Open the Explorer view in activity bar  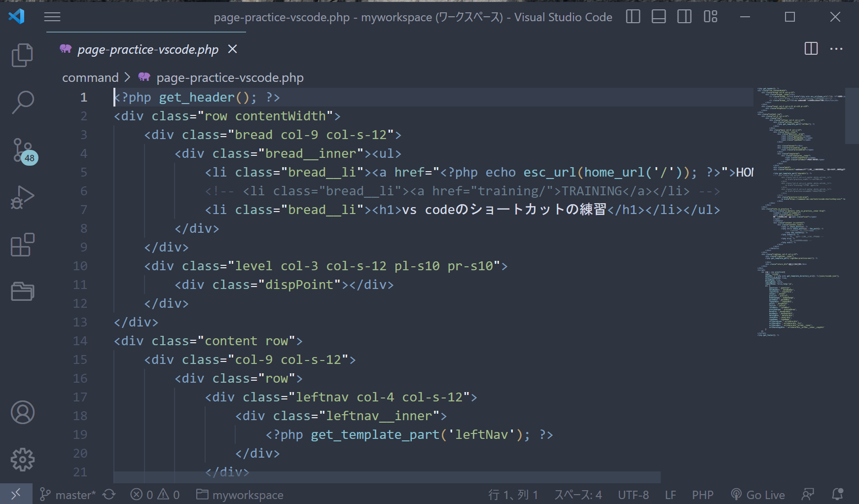(22, 55)
